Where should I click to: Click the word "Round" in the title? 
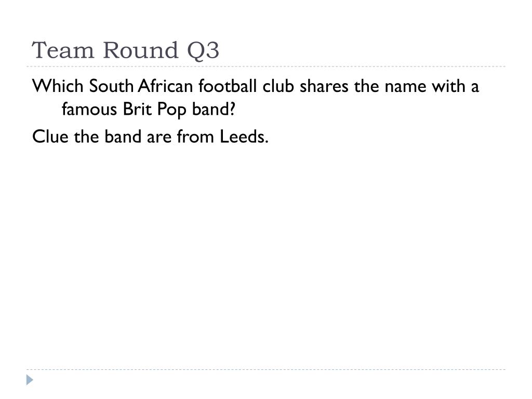(140, 50)
